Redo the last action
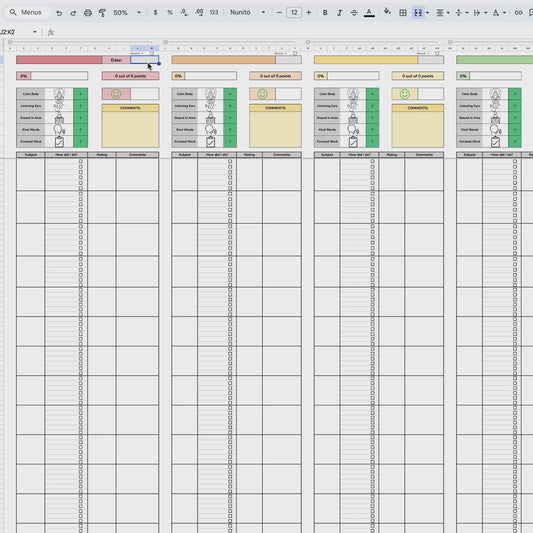This screenshot has height=533, width=533. [x=73, y=13]
